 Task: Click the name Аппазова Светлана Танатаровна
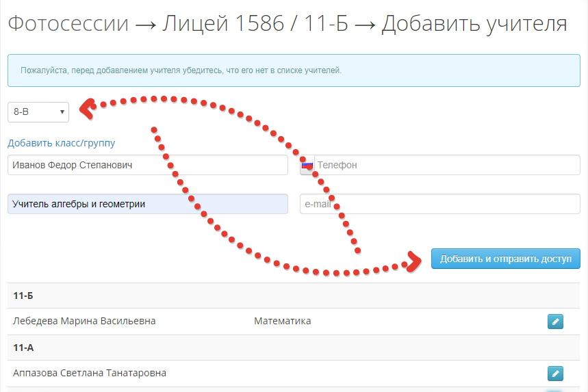[x=90, y=374]
